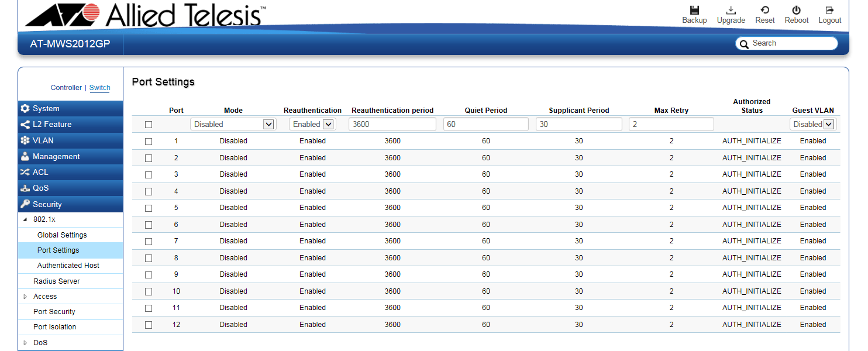
Task: Open the Management menu section
Action: pos(71,157)
